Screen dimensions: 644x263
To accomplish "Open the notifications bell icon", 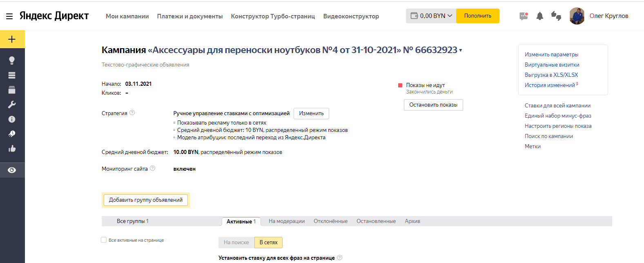I will click(x=540, y=16).
